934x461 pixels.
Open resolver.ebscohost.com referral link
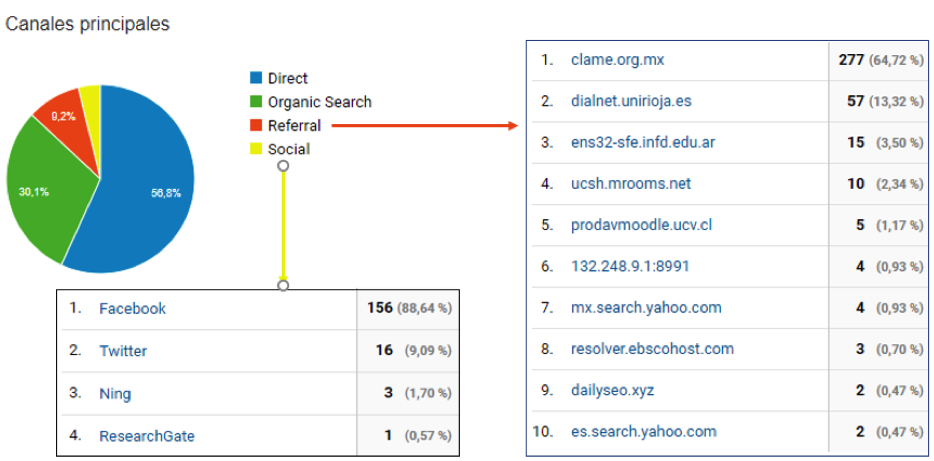pyautogui.click(x=651, y=349)
